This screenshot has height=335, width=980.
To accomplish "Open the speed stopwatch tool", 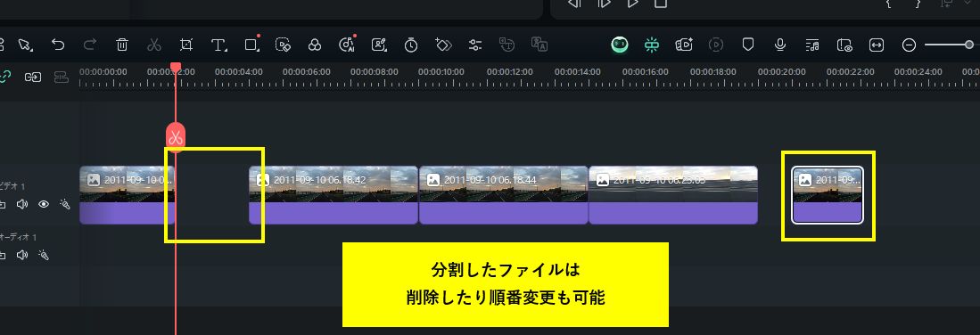I will [410, 45].
